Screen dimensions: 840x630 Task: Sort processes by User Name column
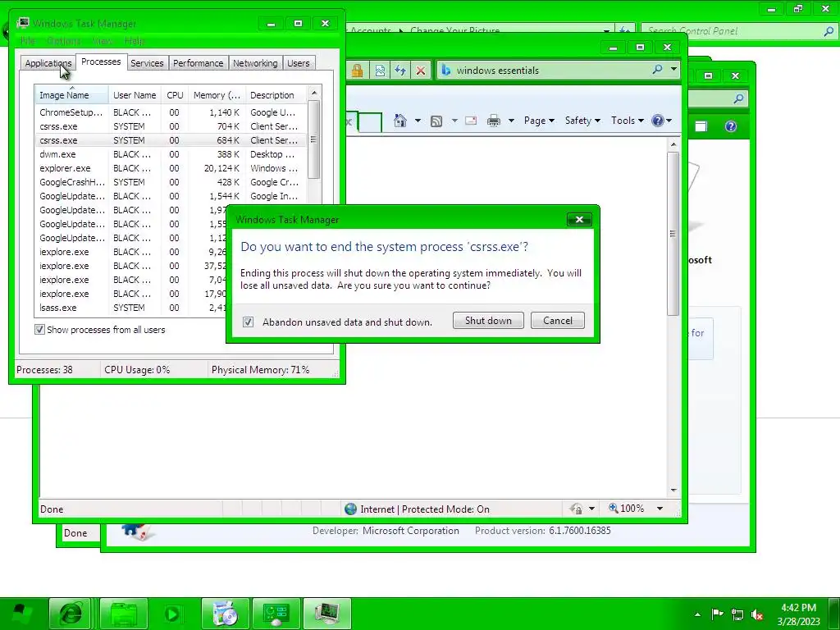tap(135, 95)
